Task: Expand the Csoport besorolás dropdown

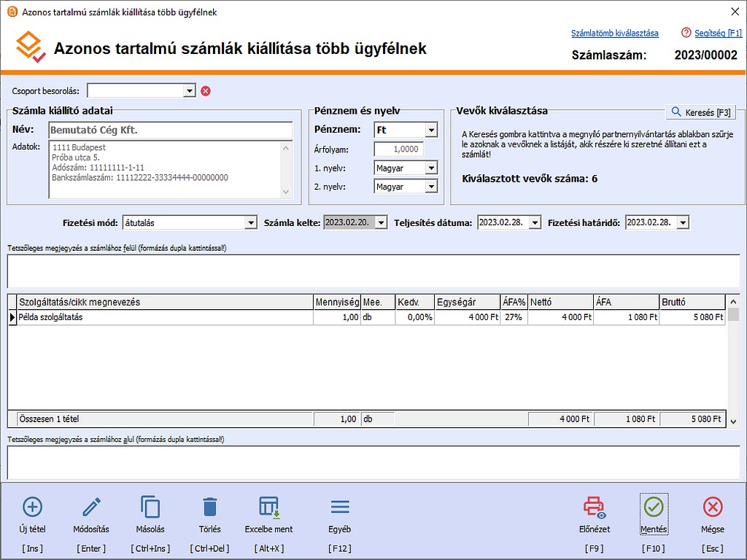Action: coord(190,91)
